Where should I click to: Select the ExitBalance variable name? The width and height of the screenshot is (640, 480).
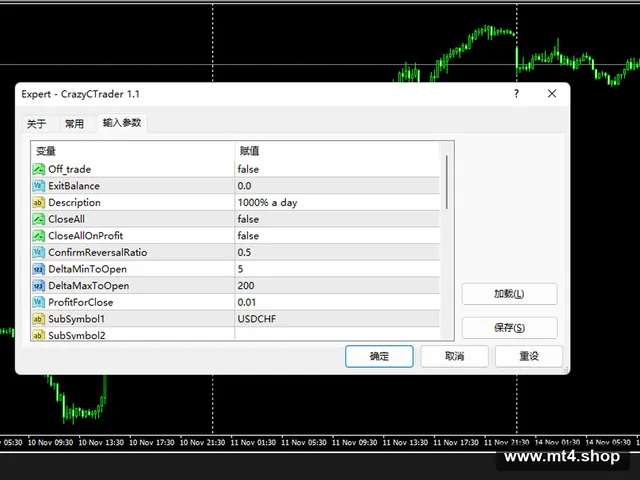[x=74, y=186]
